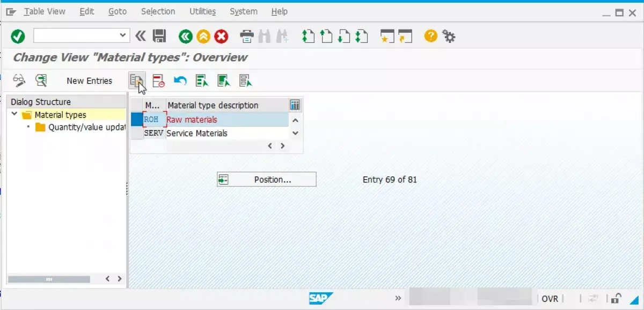
Task: Toggle the row selector for SERV
Action: [x=137, y=133]
